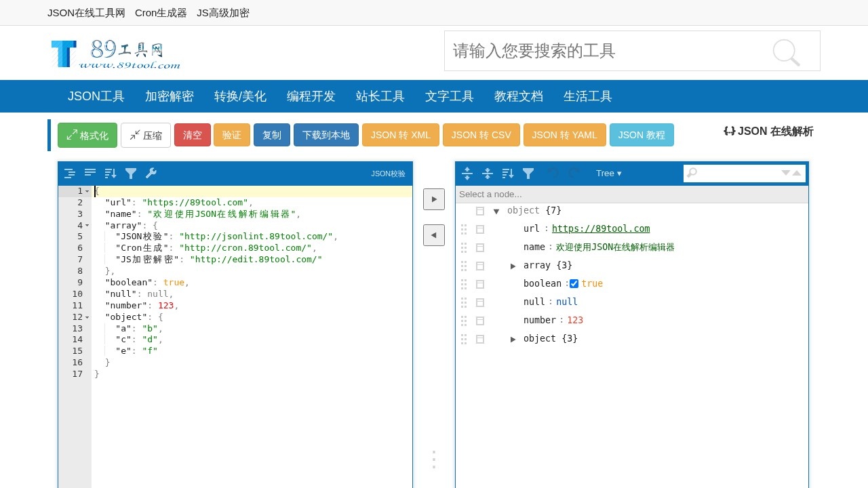This screenshot has height=488, width=868.
Task: Expand the array node in tree view
Action: pos(513,266)
